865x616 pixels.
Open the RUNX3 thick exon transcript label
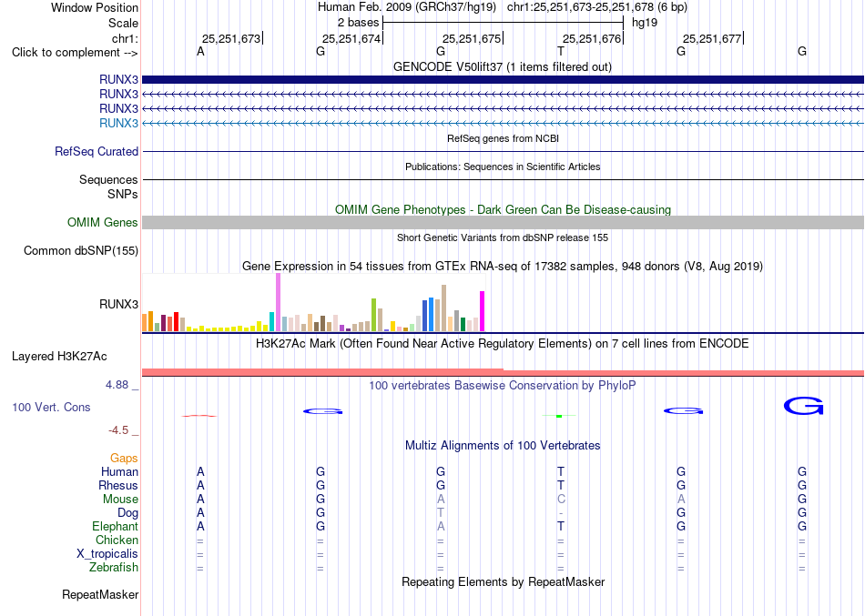coord(118,79)
